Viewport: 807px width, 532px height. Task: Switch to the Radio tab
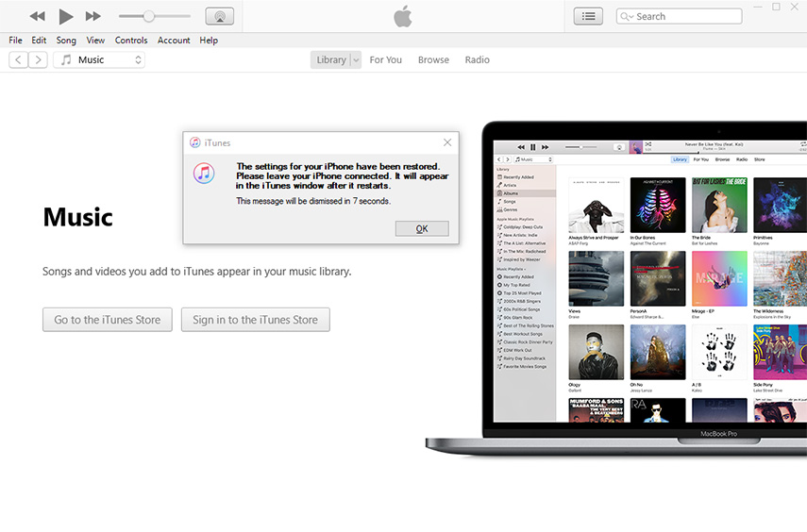click(477, 59)
